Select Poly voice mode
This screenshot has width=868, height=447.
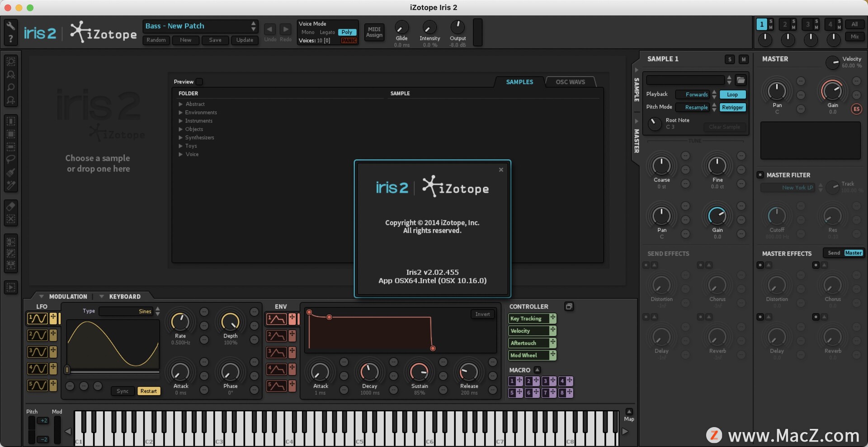(347, 32)
